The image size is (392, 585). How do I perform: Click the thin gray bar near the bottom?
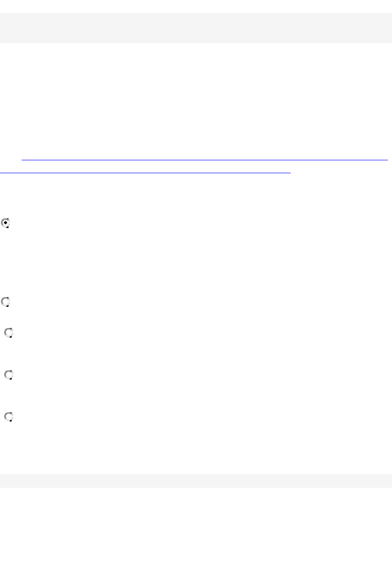coord(196,481)
